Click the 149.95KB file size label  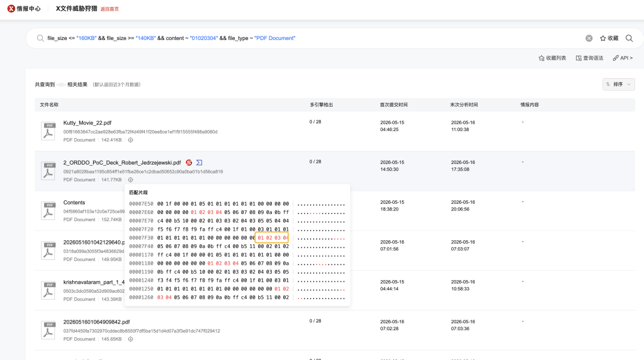pyautogui.click(x=112, y=259)
